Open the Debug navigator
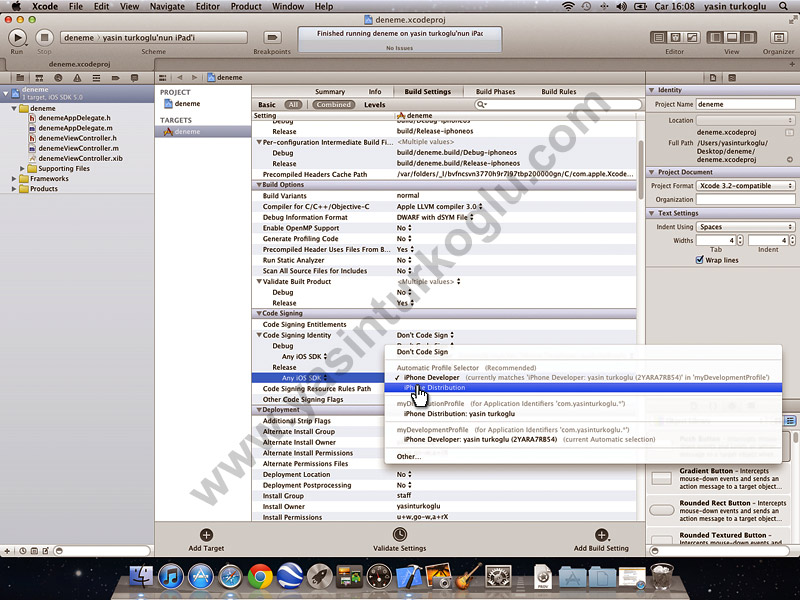The width and height of the screenshot is (800, 600). pyautogui.click(x=96, y=78)
